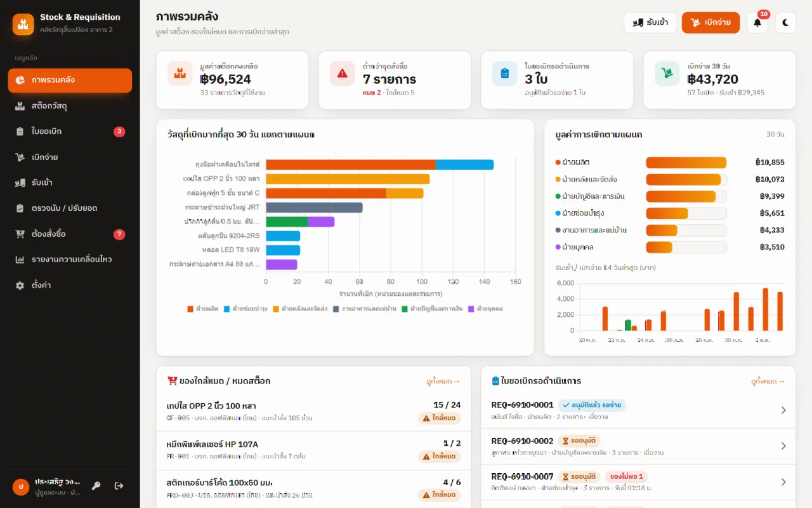
Task: Click the ของไม่พอ 1 badge on REQ-6910-0007
Action: (x=626, y=476)
